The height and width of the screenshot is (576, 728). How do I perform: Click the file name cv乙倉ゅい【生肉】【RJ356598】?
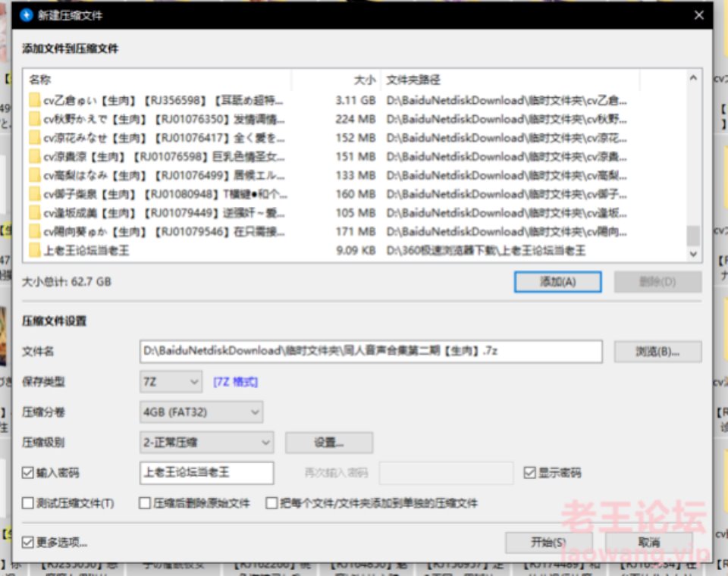point(163,100)
